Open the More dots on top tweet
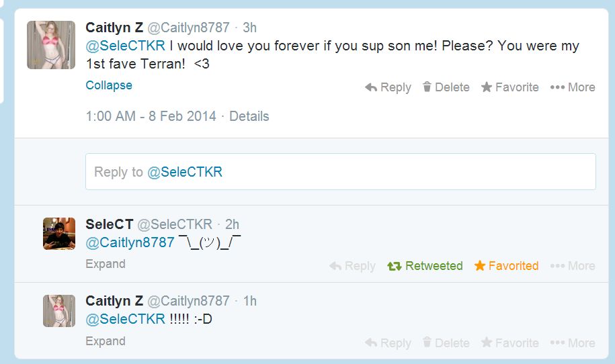 [x=557, y=87]
